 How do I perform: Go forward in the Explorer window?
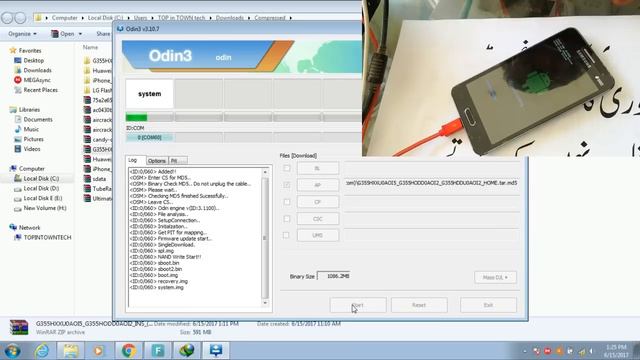pyautogui.click(x=20, y=18)
